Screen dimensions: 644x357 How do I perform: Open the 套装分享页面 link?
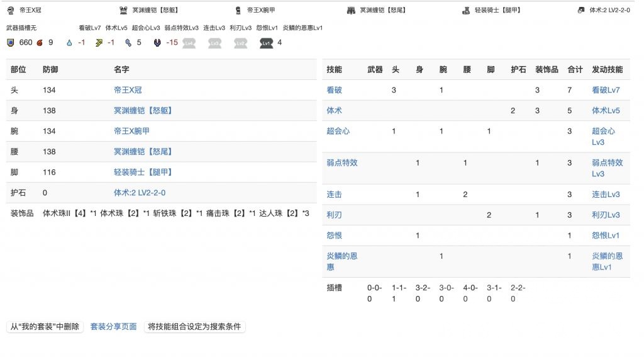tap(113, 327)
